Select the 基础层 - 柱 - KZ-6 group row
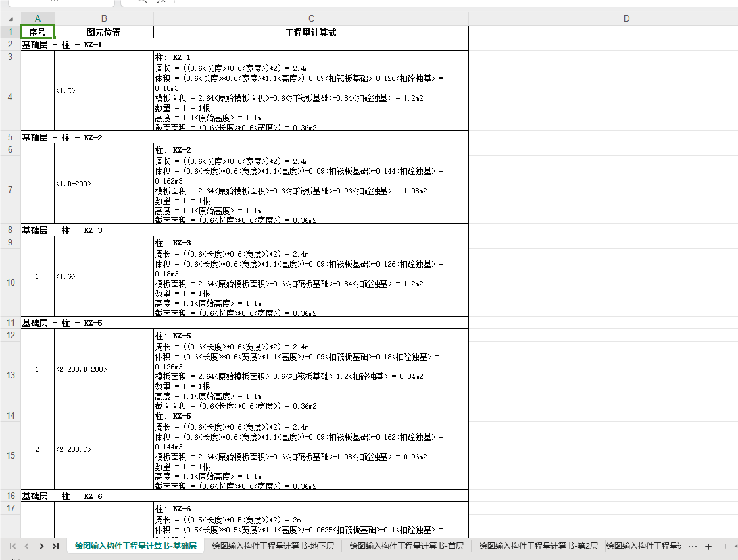Screen dimensions: 738x560 pyautogui.click(x=244, y=496)
